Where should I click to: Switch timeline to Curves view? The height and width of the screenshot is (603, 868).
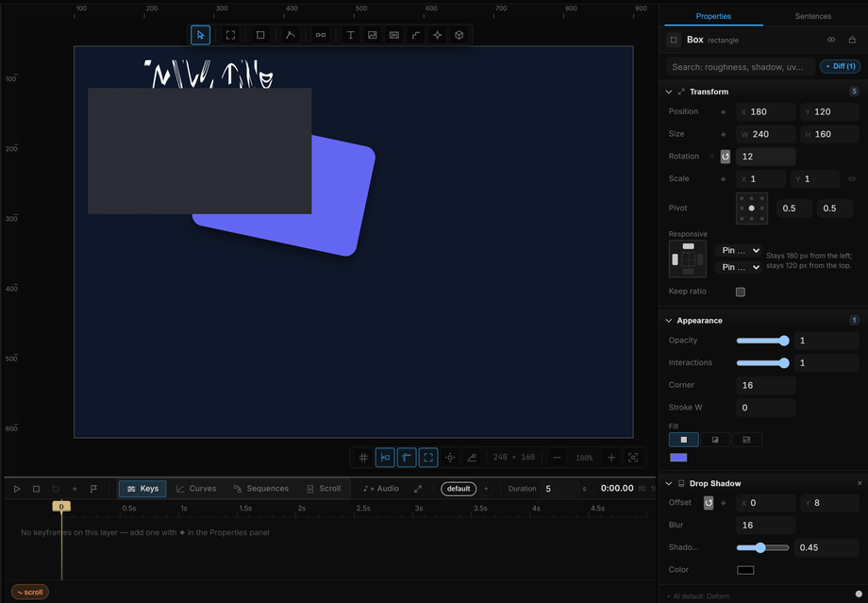point(196,489)
